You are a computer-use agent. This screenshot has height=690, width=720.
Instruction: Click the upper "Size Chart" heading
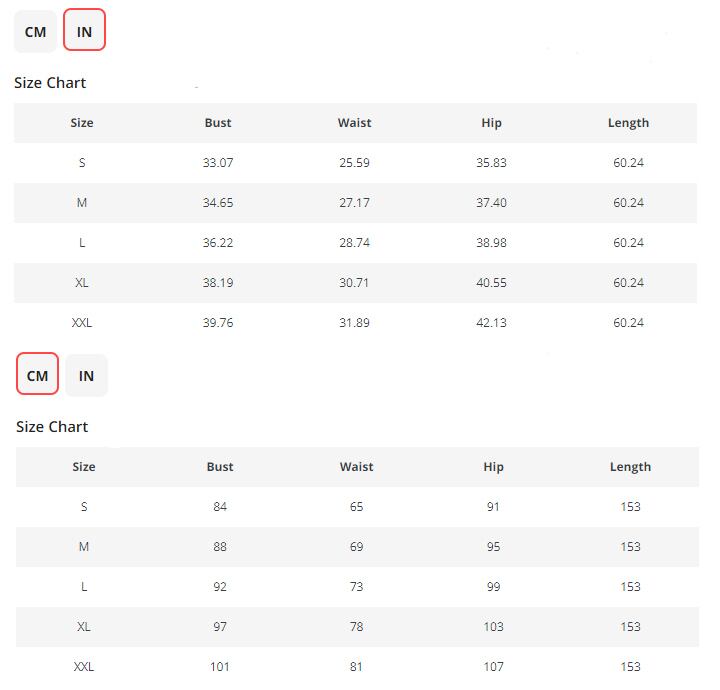click(50, 83)
